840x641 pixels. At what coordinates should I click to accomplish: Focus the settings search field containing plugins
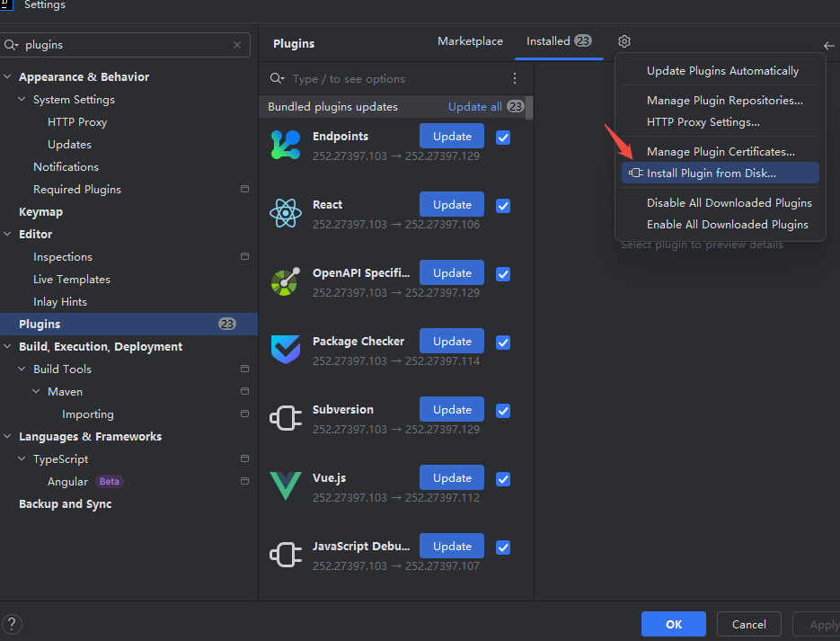click(126, 45)
